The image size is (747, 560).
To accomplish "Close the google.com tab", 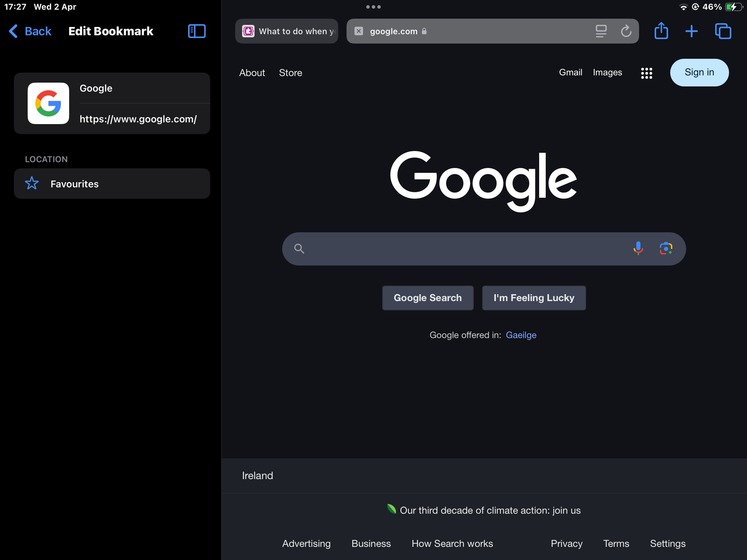I will (x=359, y=31).
